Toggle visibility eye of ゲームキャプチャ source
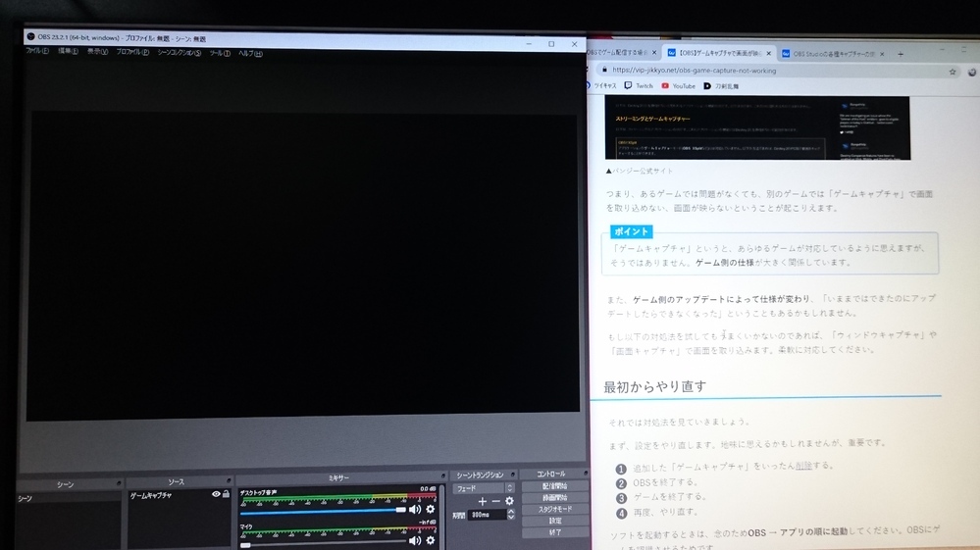The width and height of the screenshot is (980, 550). coord(216,494)
